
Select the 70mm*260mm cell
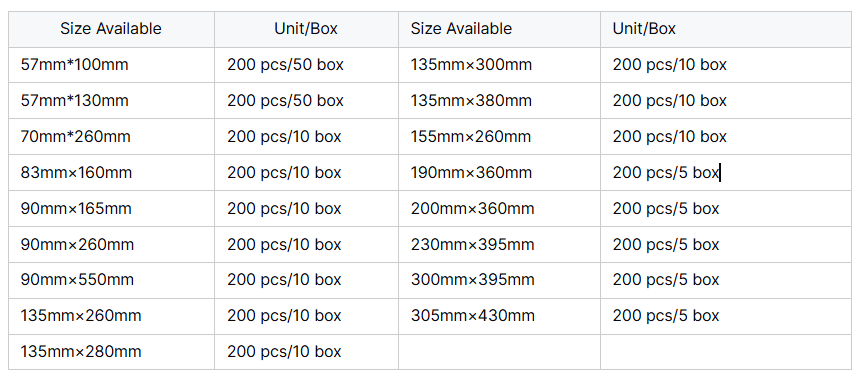(x=111, y=137)
